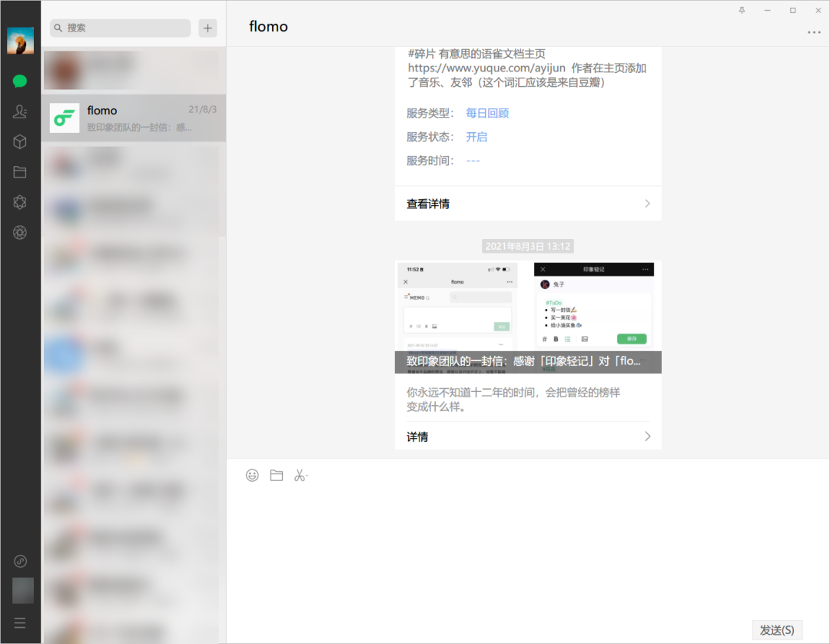Expand screenshot options via arrow next to scissors
The image size is (830, 644).
(306, 475)
